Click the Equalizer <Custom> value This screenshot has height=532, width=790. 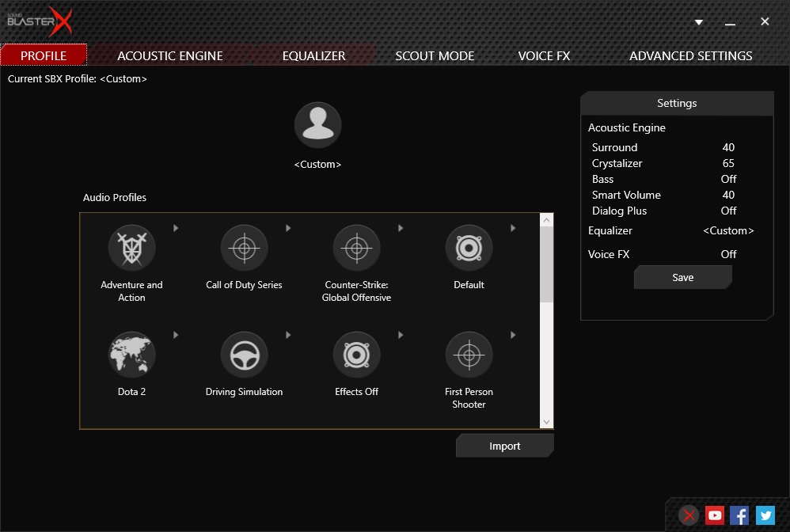[728, 230]
